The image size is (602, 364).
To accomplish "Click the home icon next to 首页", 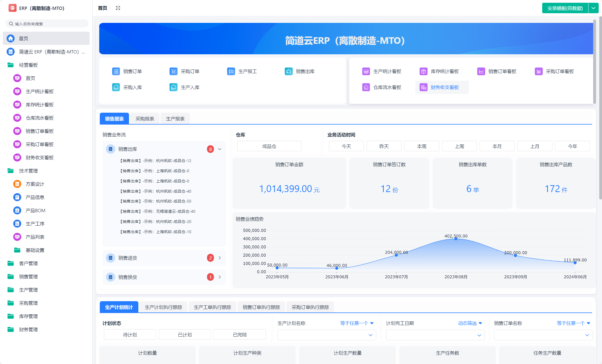I will pos(11,38).
